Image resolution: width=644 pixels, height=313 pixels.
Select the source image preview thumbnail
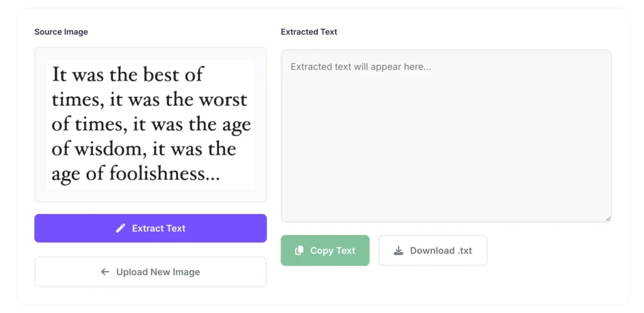click(x=150, y=125)
